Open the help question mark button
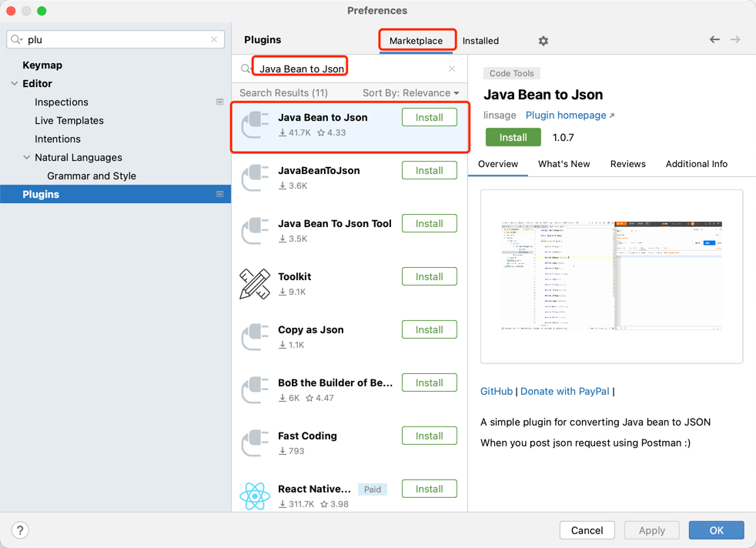Viewport: 756px width, 548px height. tap(20, 530)
